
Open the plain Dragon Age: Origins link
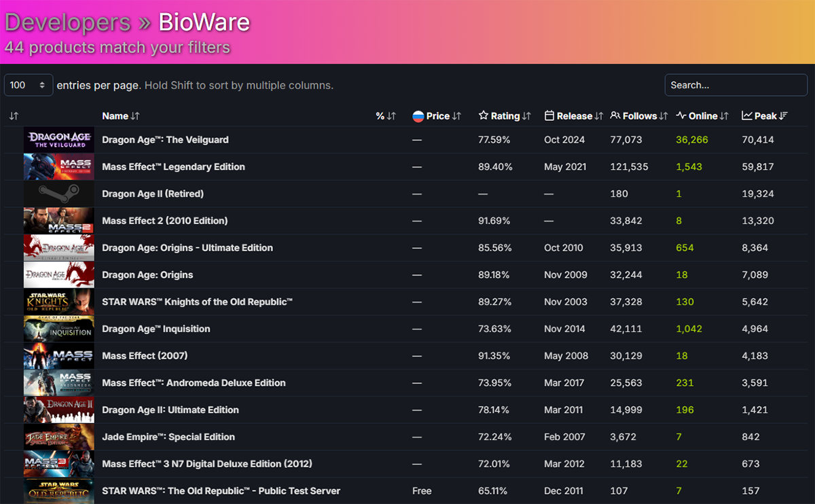[x=147, y=275]
